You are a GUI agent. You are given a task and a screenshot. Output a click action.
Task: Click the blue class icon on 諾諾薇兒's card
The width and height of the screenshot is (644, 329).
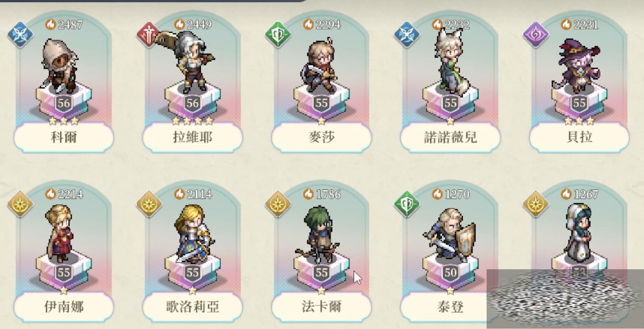coord(406,35)
